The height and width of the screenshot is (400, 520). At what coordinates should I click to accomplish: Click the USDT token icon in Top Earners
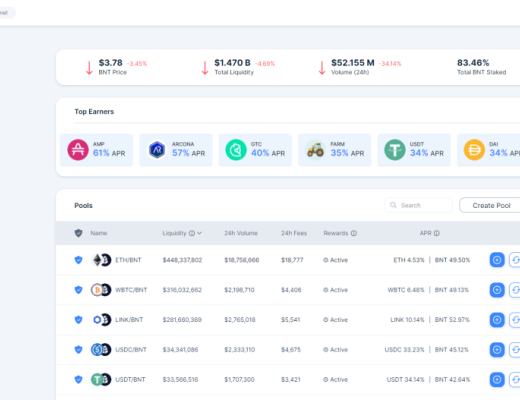click(395, 150)
